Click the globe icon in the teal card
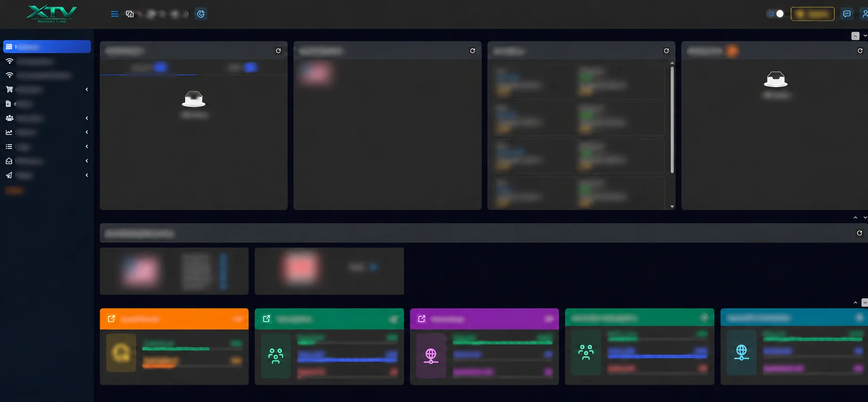 741,352
